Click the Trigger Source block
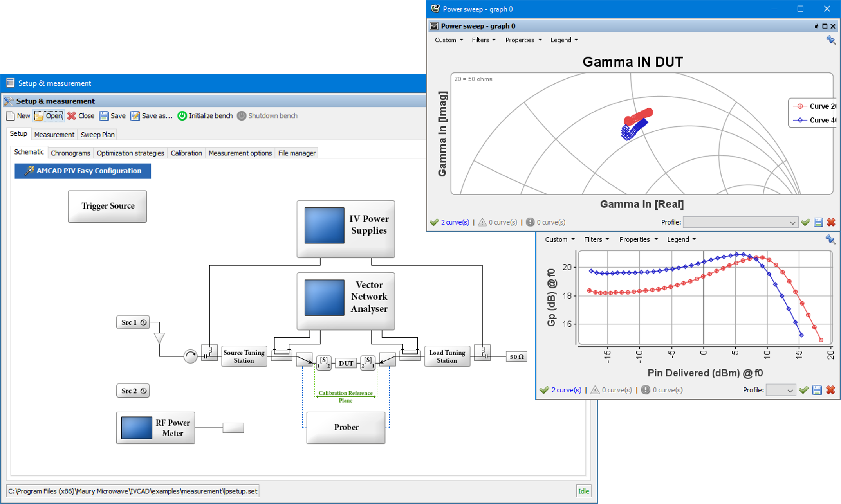The height and width of the screenshot is (504, 841). (107, 206)
